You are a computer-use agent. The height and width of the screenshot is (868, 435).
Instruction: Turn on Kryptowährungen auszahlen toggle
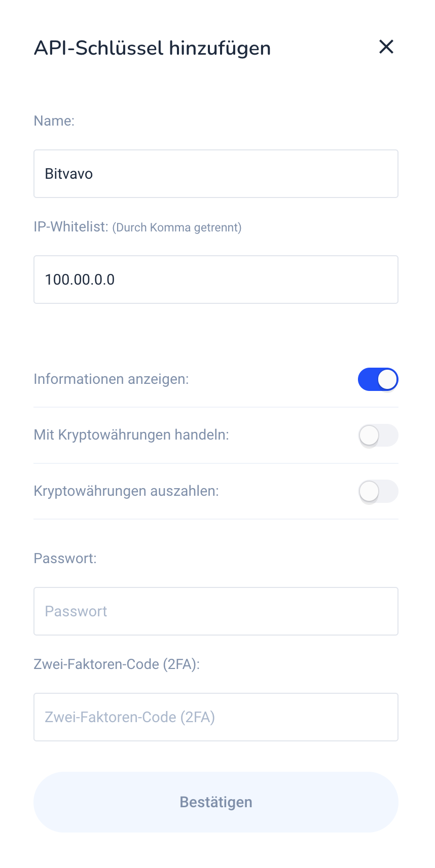[378, 491]
